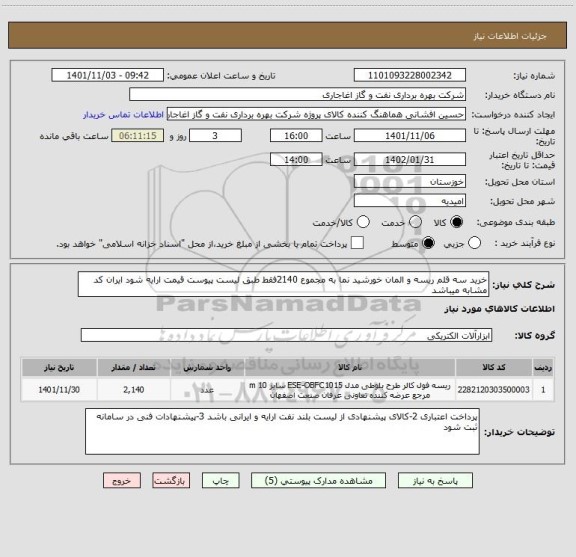Click the بازگشت back button
The width and height of the screenshot is (576, 557).
pyautogui.click(x=171, y=481)
